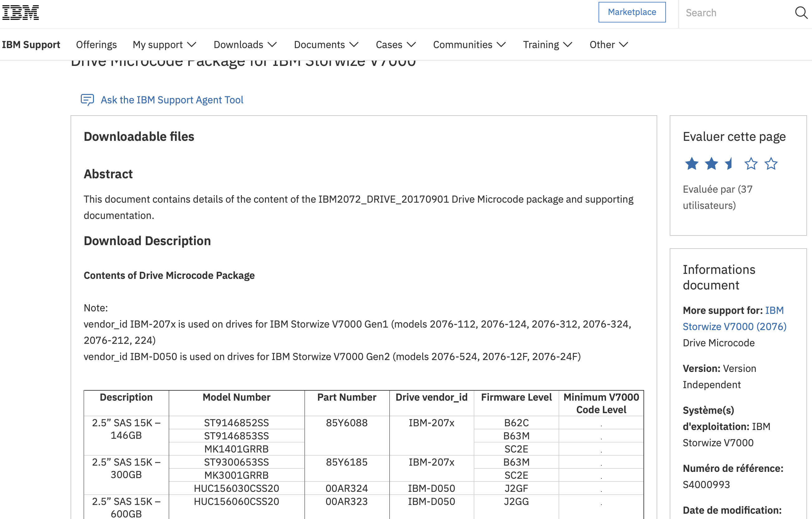Rate page one star

pos(692,164)
